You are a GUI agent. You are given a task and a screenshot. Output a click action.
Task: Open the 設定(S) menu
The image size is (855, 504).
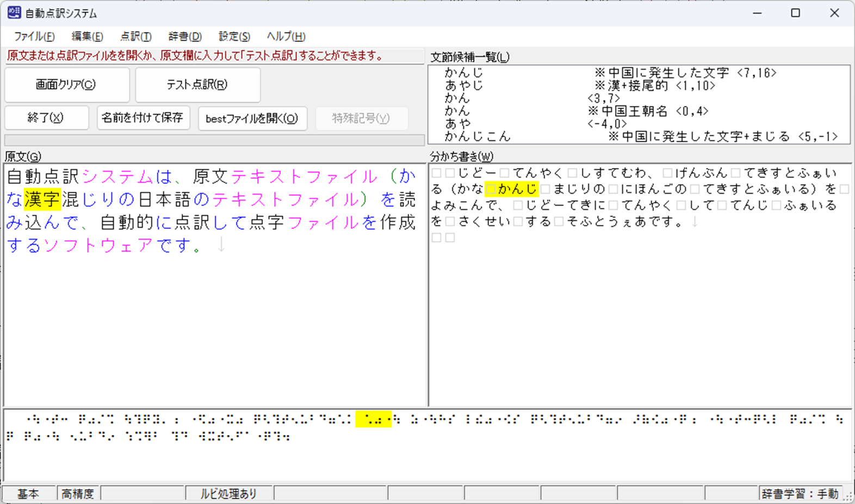(234, 36)
